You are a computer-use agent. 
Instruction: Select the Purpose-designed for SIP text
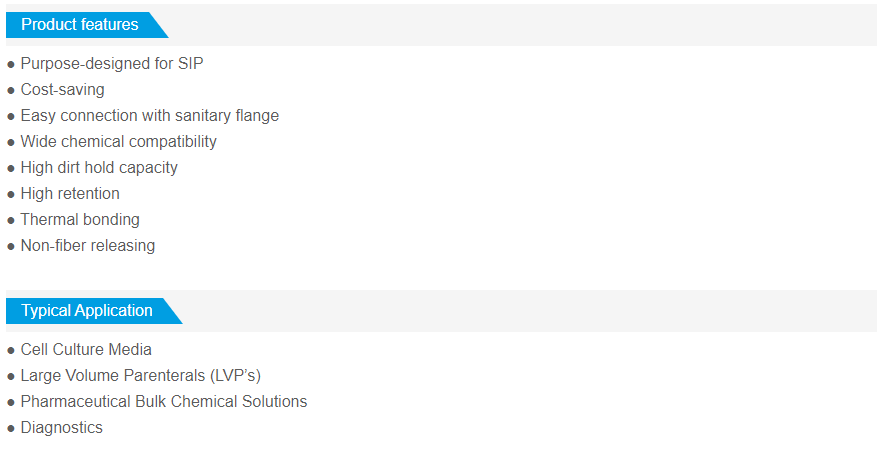pyautogui.click(x=112, y=63)
